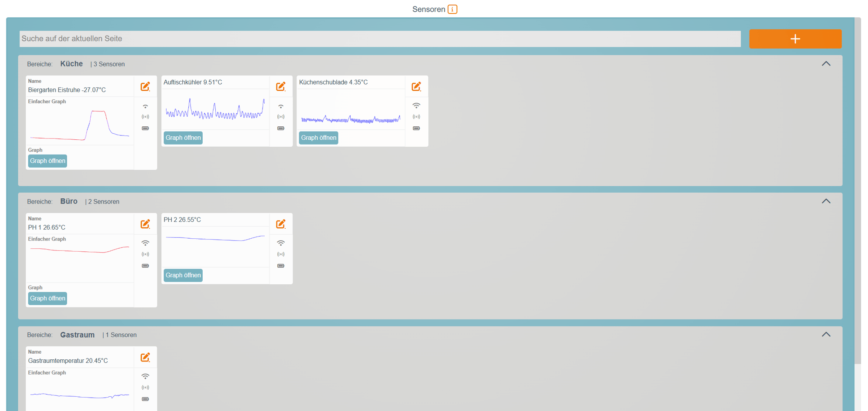The width and height of the screenshot is (868, 411).
Task: Click battery icon of Gastraumtemperatur
Action: [x=145, y=399]
